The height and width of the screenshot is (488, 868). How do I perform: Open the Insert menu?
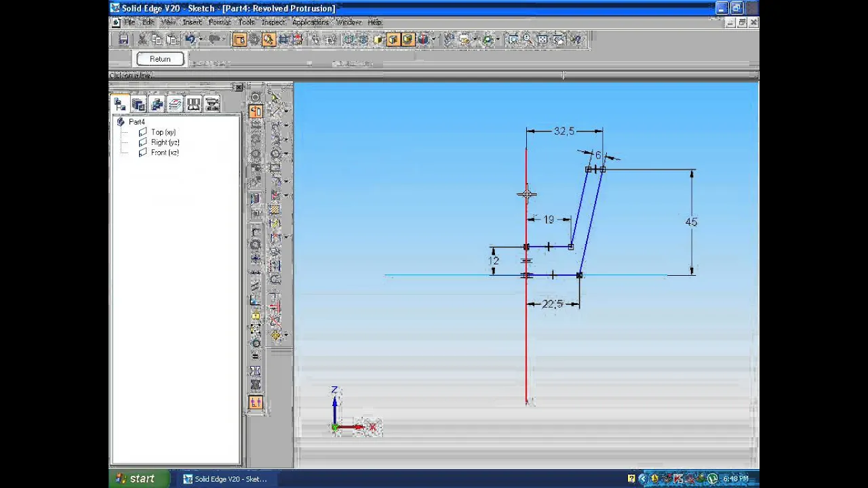pos(192,22)
